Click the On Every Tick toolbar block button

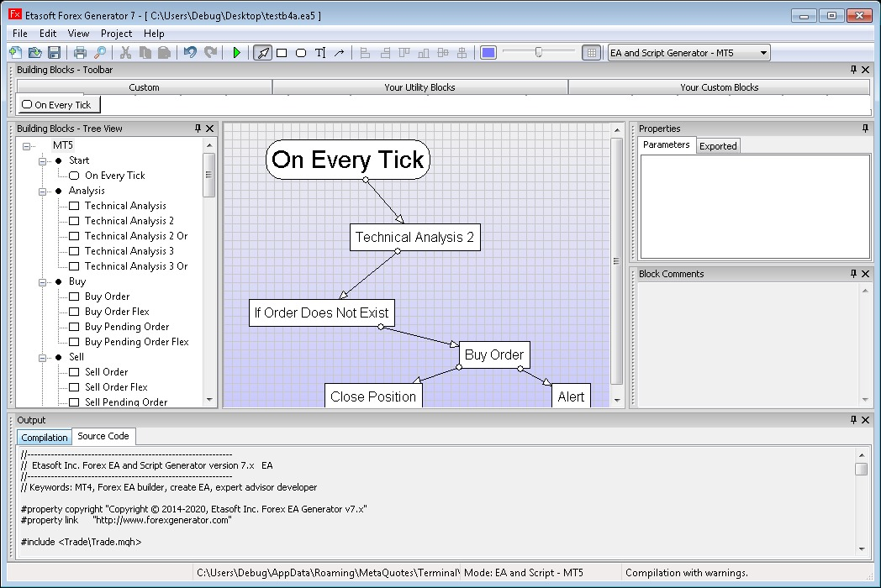tap(58, 105)
